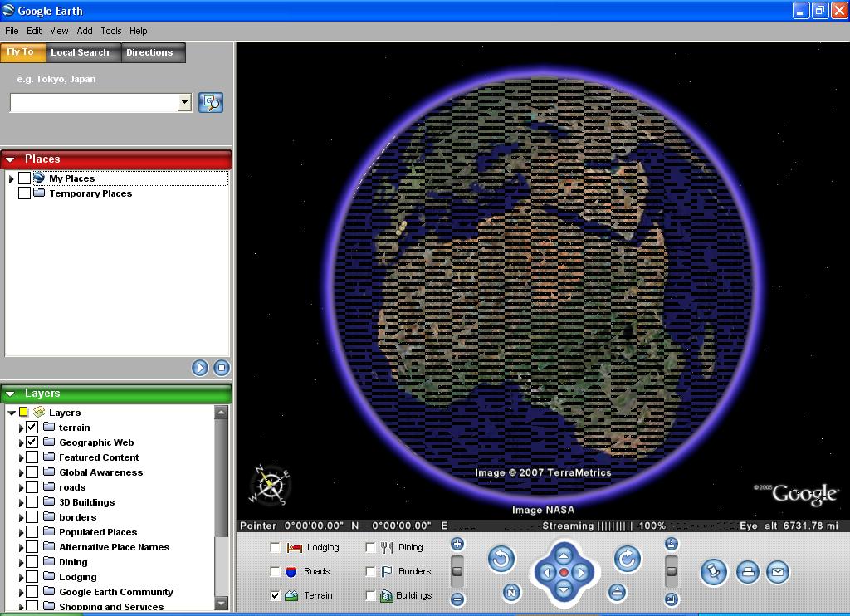This screenshot has width=850, height=616.
Task: Rotate the view clockwise
Action: click(x=628, y=559)
